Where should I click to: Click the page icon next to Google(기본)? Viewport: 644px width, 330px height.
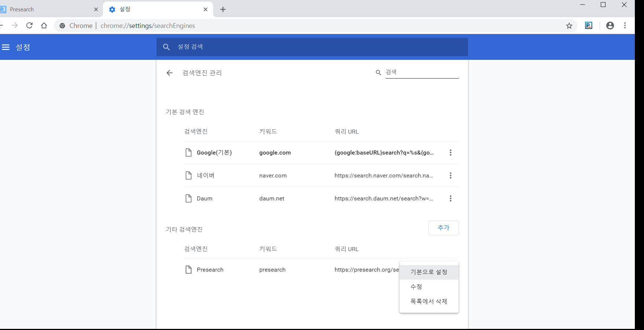tap(188, 153)
